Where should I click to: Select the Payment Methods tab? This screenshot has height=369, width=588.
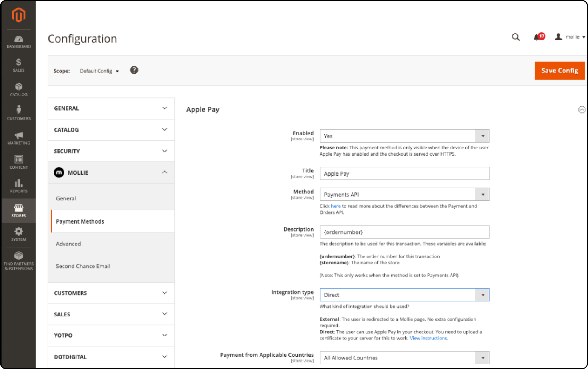click(113, 221)
